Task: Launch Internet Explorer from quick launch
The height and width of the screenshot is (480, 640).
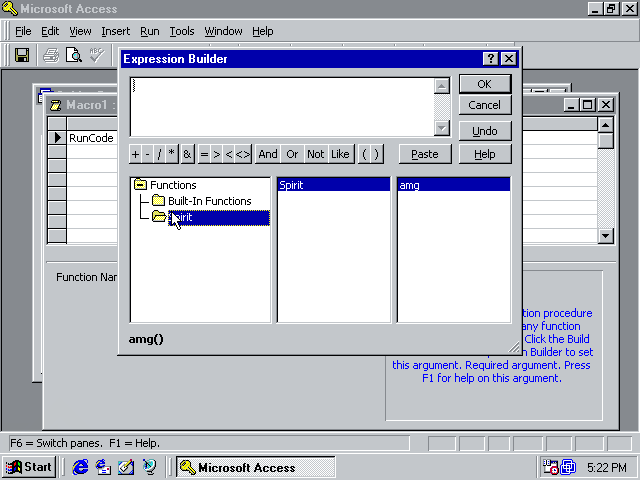Action: [80, 467]
